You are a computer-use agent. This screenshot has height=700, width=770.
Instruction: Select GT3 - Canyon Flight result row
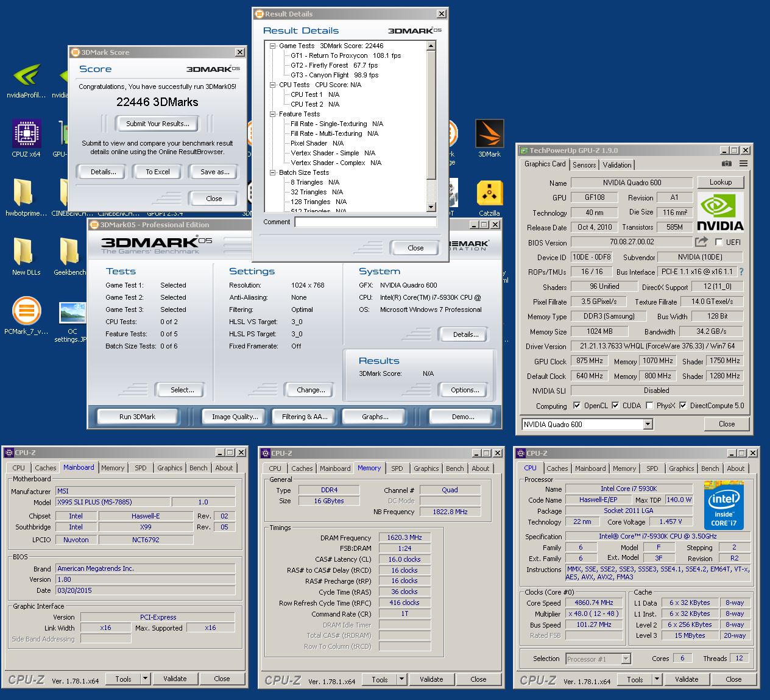click(334, 75)
